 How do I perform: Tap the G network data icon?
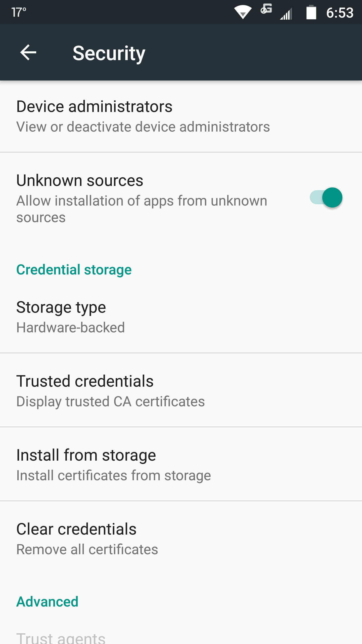coord(266,9)
